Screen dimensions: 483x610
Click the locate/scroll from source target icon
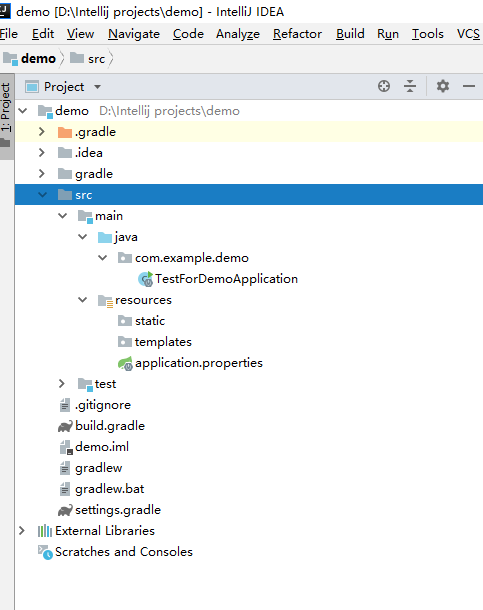(384, 86)
